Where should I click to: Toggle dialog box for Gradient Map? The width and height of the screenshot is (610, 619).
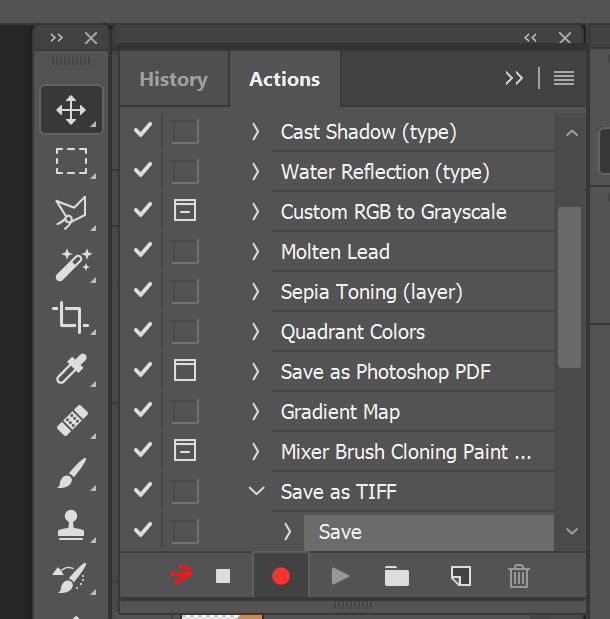[185, 411]
